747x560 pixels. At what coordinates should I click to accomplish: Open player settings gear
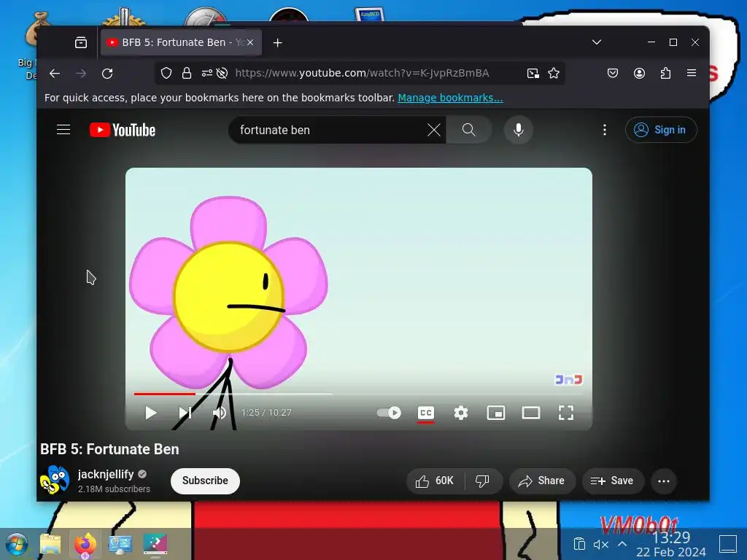click(x=461, y=413)
